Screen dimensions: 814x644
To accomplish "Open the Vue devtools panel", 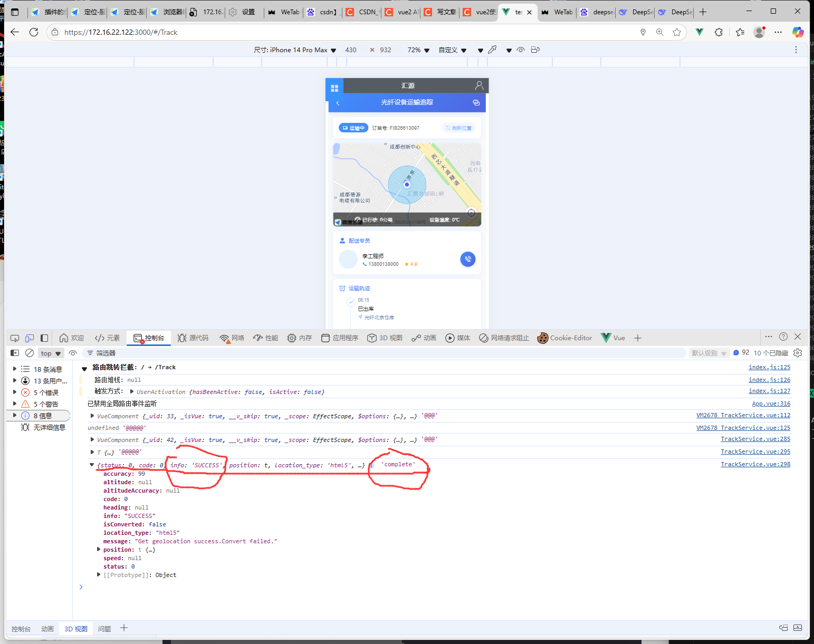I will [612, 338].
